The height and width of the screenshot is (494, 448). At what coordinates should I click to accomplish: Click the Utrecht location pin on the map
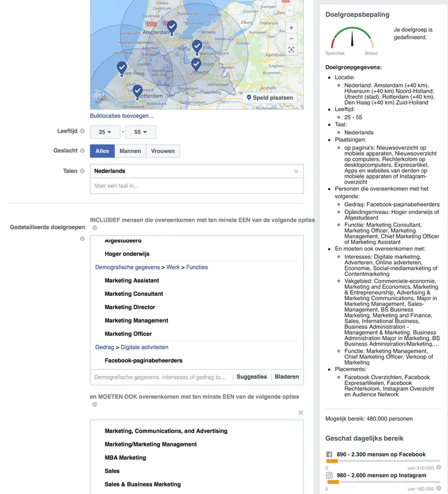coord(196,64)
